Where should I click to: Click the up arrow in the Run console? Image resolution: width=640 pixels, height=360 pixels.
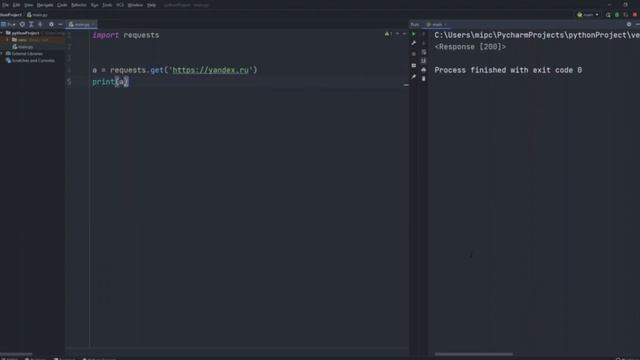click(424, 34)
